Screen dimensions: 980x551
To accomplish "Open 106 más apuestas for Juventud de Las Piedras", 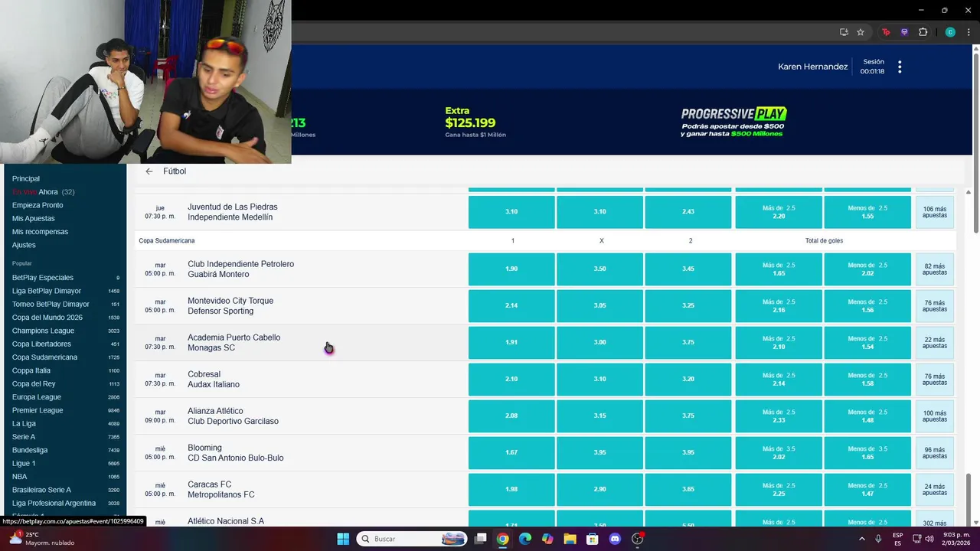I will [934, 212].
